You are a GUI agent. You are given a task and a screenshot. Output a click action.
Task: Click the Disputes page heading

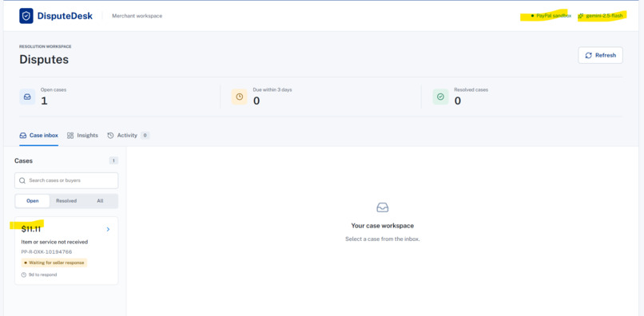pos(44,60)
